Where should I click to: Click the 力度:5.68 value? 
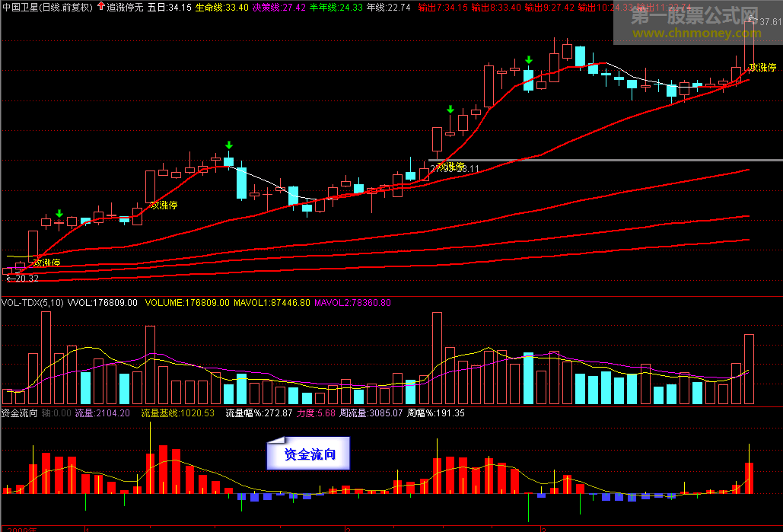point(316,413)
